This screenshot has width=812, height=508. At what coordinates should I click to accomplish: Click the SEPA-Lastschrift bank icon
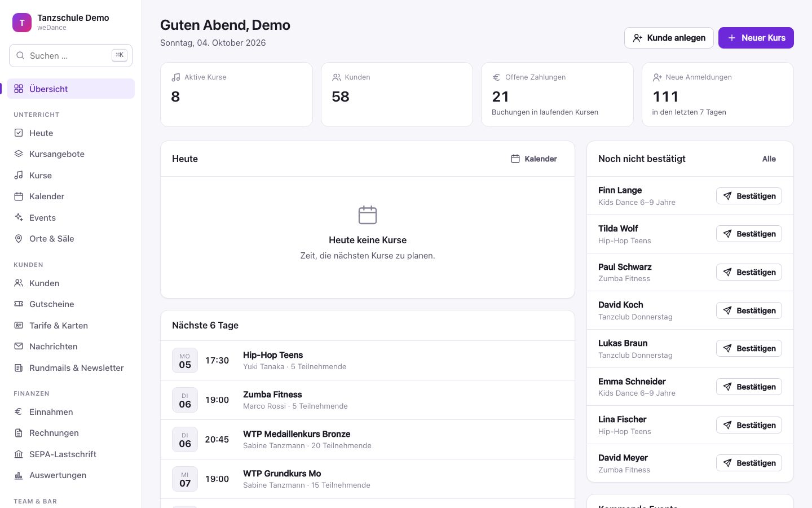tap(19, 454)
